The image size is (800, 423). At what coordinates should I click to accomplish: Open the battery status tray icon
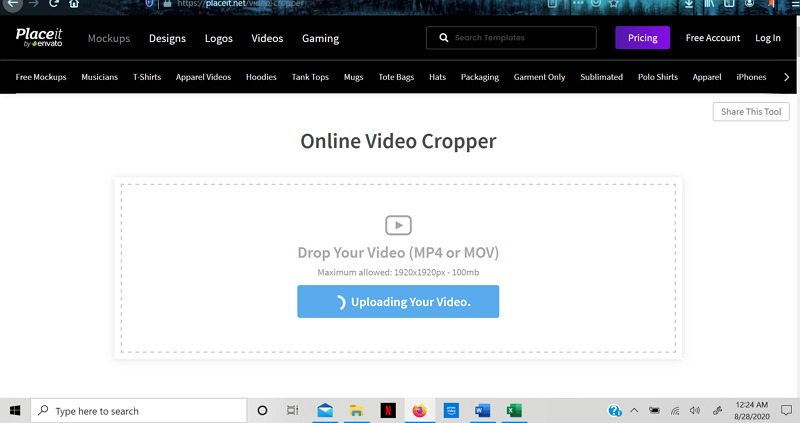654,411
